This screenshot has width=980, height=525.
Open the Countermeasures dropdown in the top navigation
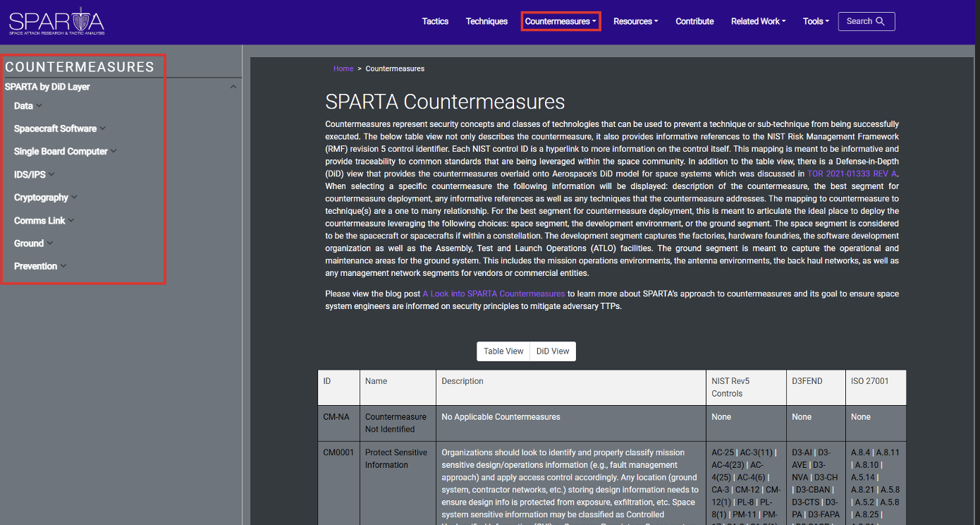point(561,21)
